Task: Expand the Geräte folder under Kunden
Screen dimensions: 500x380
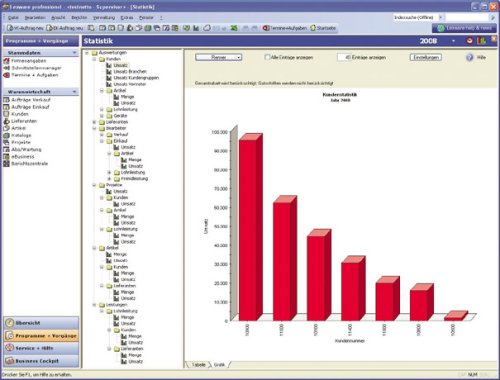Action: [x=102, y=116]
